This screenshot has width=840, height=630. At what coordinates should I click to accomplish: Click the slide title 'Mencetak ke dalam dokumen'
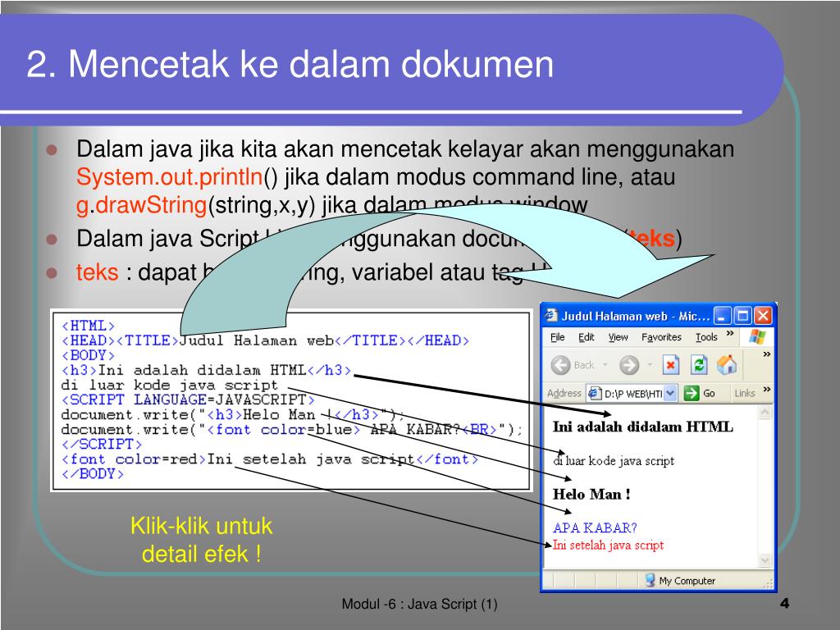tap(311, 64)
